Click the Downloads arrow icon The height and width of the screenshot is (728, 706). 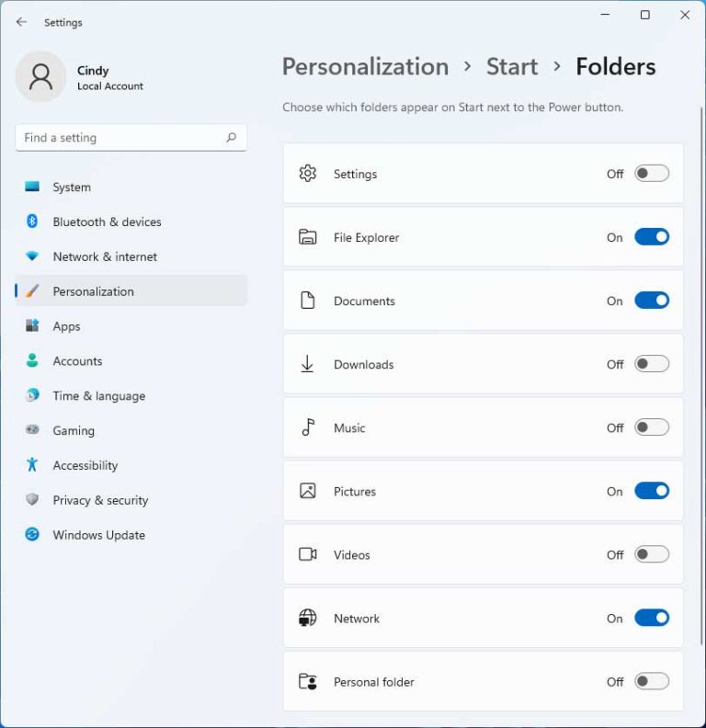[x=307, y=363]
